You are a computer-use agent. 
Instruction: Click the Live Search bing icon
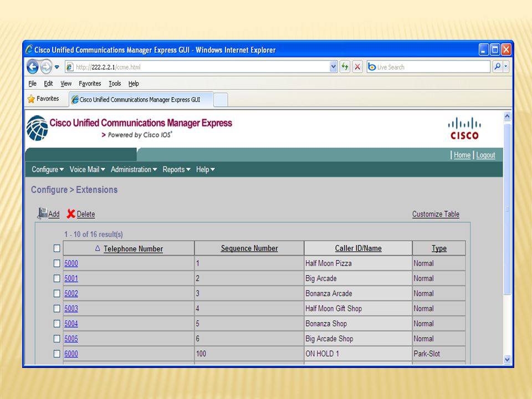pos(372,67)
